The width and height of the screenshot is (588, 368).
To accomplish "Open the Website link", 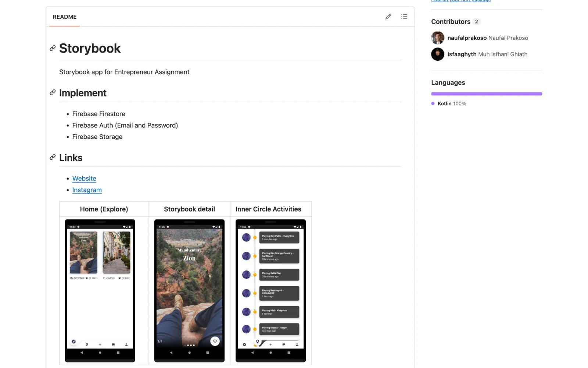I will (x=84, y=178).
